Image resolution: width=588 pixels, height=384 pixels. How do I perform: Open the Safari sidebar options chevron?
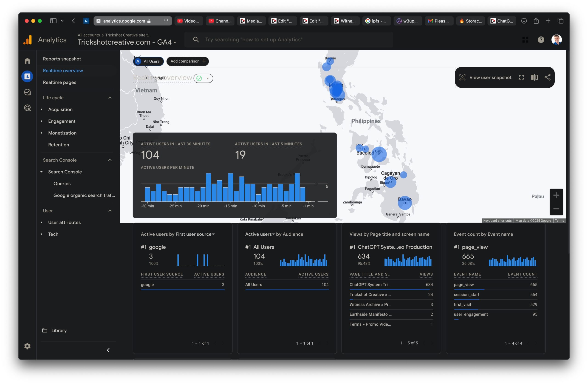point(62,21)
